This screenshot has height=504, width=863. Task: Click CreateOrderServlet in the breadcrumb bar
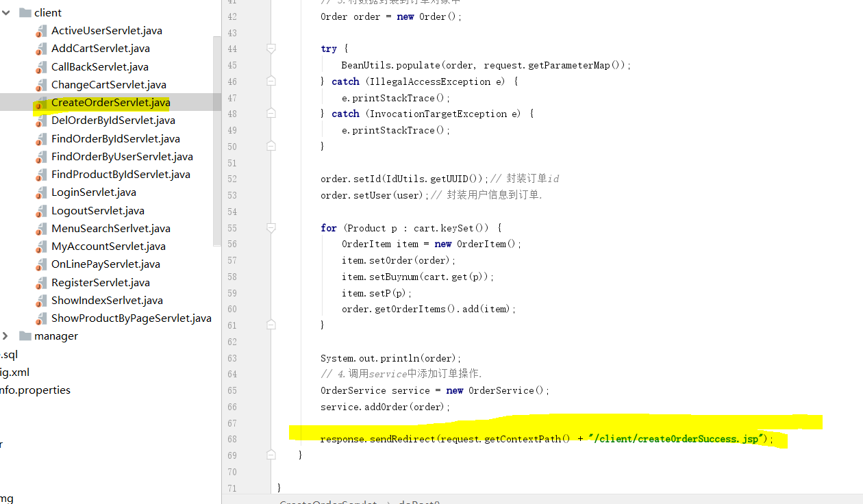click(328, 502)
